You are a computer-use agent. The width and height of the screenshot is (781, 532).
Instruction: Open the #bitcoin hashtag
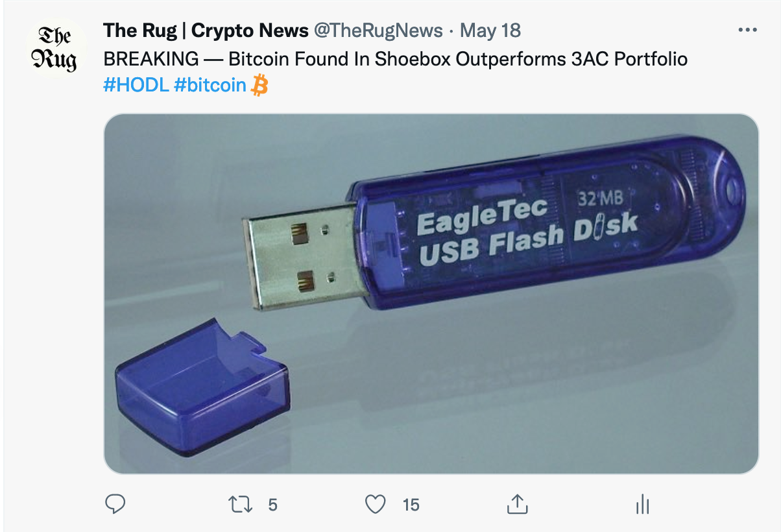pos(210,85)
